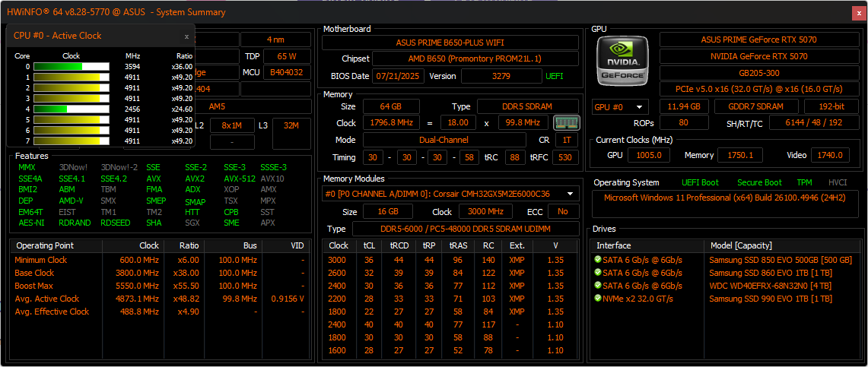Click the GDDR7 SDRAM field
Screen dimensions: 868x367
756,106
